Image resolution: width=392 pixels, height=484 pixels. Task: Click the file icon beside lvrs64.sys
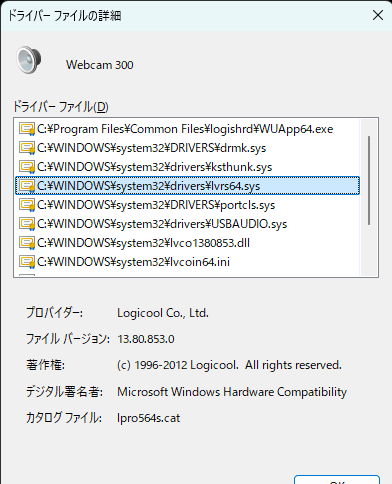(x=27, y=186)
